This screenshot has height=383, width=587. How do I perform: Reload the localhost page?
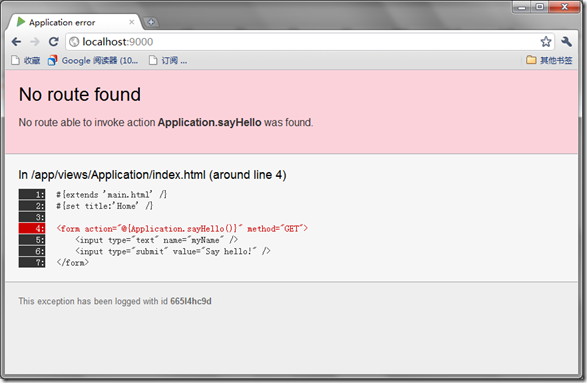54,42
